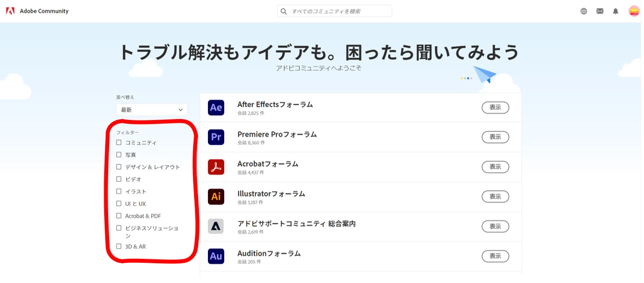Click the search magnifier icon

click(x=283, y=11)
